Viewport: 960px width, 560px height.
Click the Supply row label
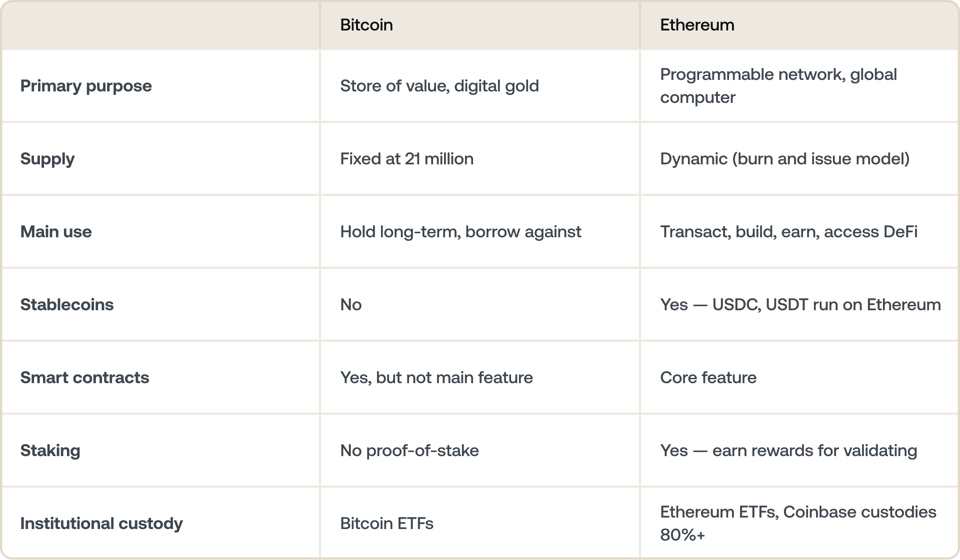[x=47, y=159]
